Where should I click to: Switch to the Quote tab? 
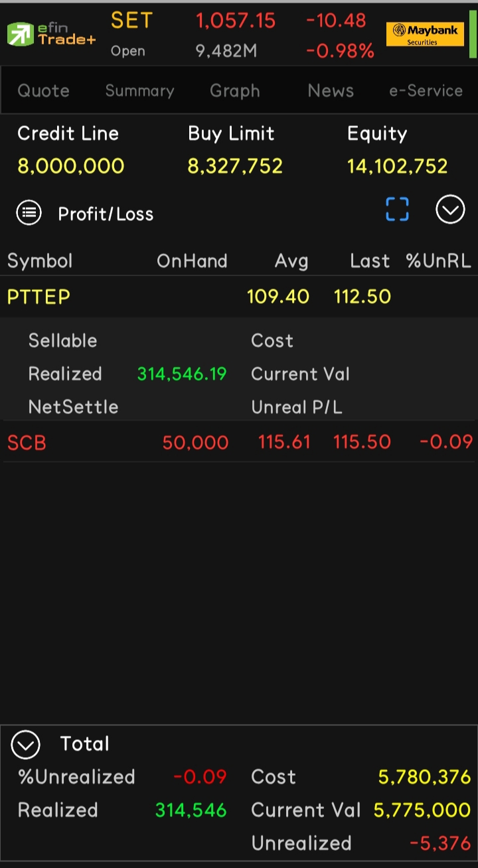coord(43,91)
